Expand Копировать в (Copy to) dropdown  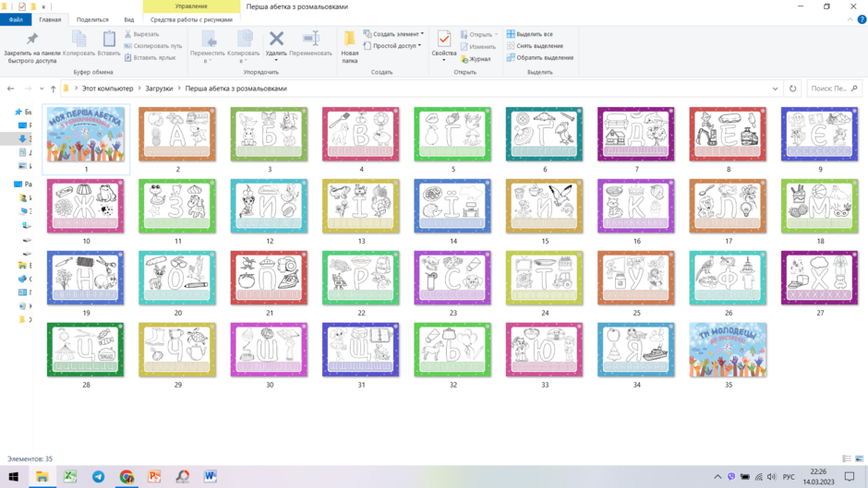(244, 62)
